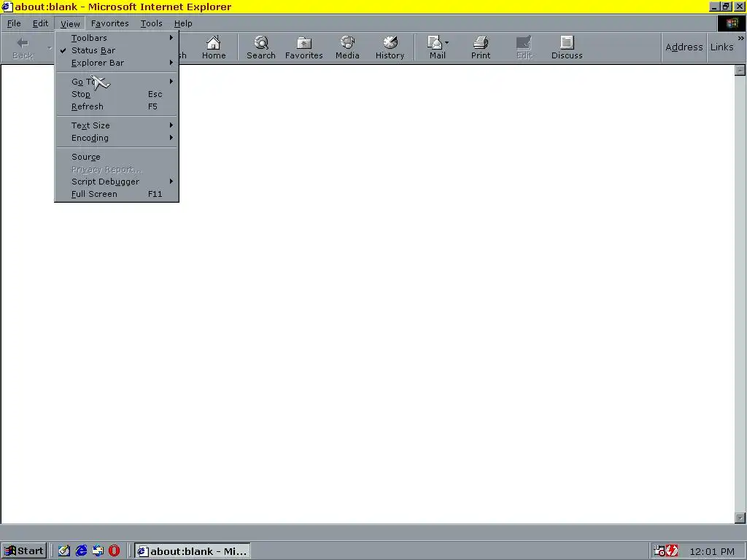Click the Address bar label
747x560 pixels.
coord(684,47)
